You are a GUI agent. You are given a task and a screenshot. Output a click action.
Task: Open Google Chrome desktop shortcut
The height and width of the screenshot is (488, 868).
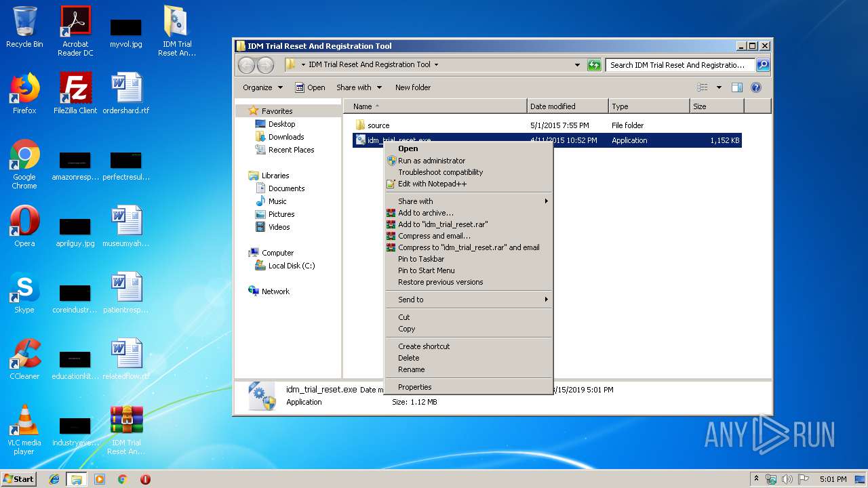[x=24, y=164]
